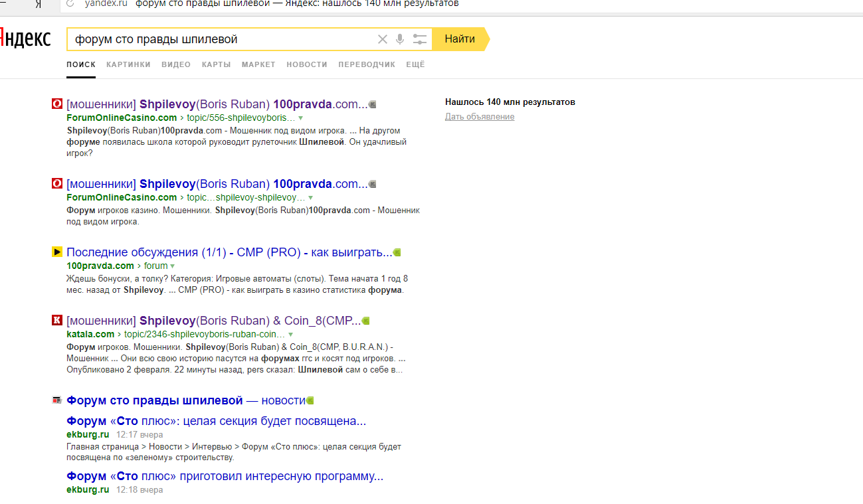Click news icon beside Форум сто правды шпилевой
This screenshot has width=863, height=504.
click(57, 400)
